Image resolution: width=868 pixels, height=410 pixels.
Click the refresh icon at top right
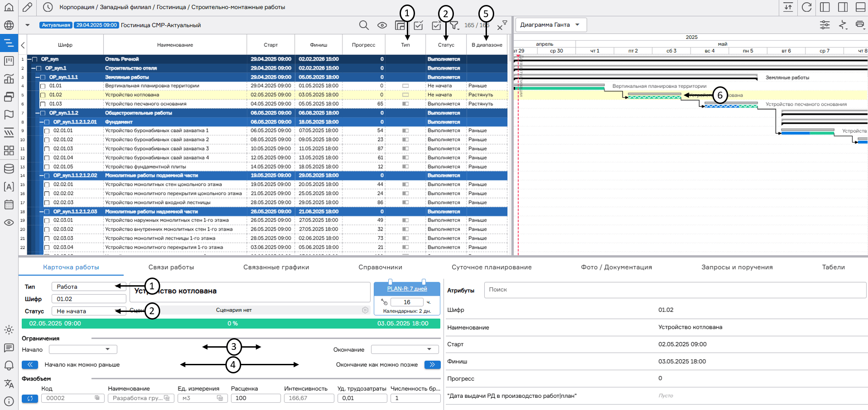806,7
